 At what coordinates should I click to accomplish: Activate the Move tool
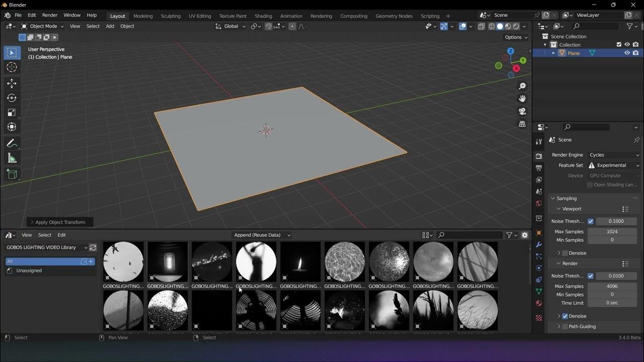[x=12, y=83]
